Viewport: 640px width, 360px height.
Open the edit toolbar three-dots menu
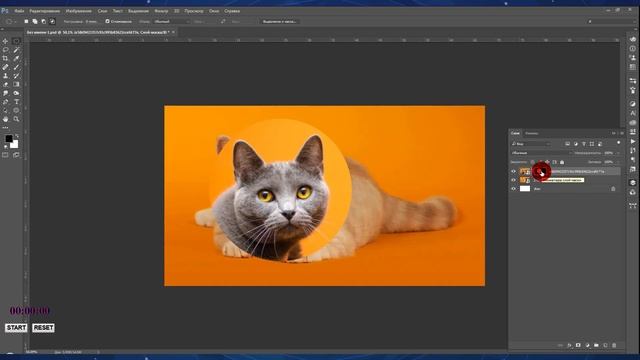(x=5, y=127)
